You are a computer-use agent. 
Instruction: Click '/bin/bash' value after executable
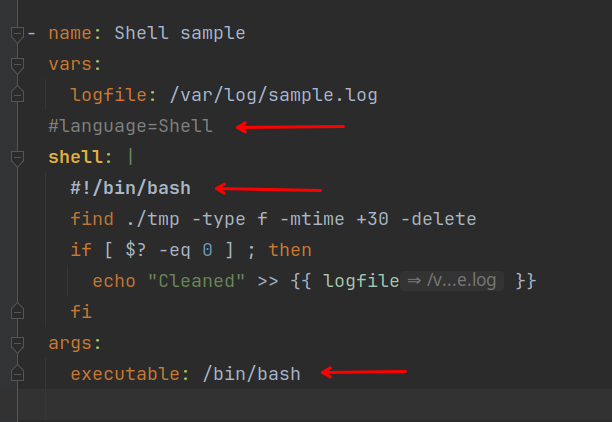tap(252, 374)
